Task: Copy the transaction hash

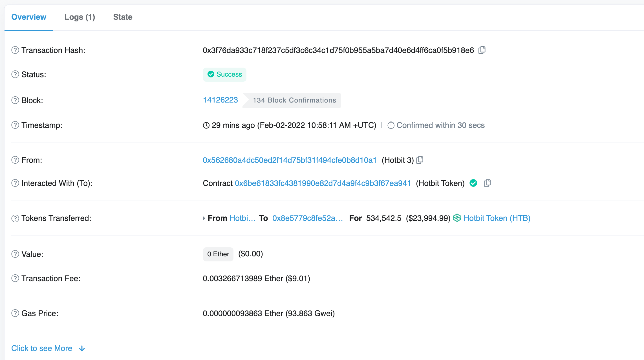Action: coord(482,50)
